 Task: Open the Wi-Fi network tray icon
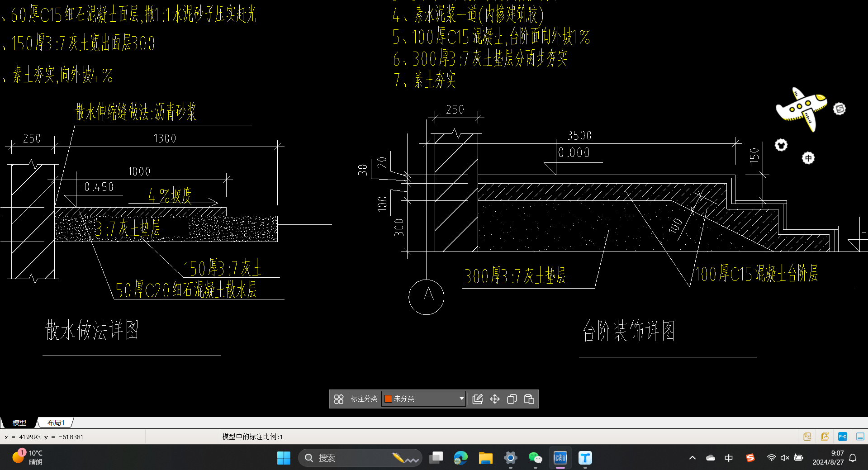[x=771, y=458]
